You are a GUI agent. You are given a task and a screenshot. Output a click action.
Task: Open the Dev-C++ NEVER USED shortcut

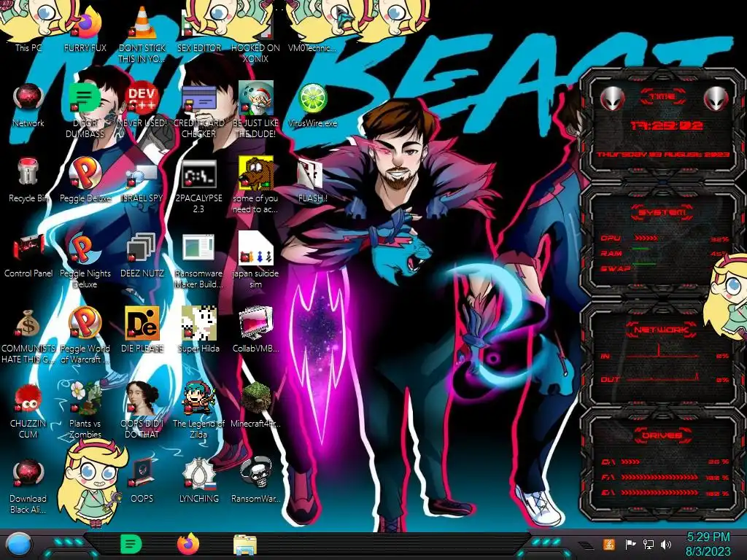click(142, 105)
